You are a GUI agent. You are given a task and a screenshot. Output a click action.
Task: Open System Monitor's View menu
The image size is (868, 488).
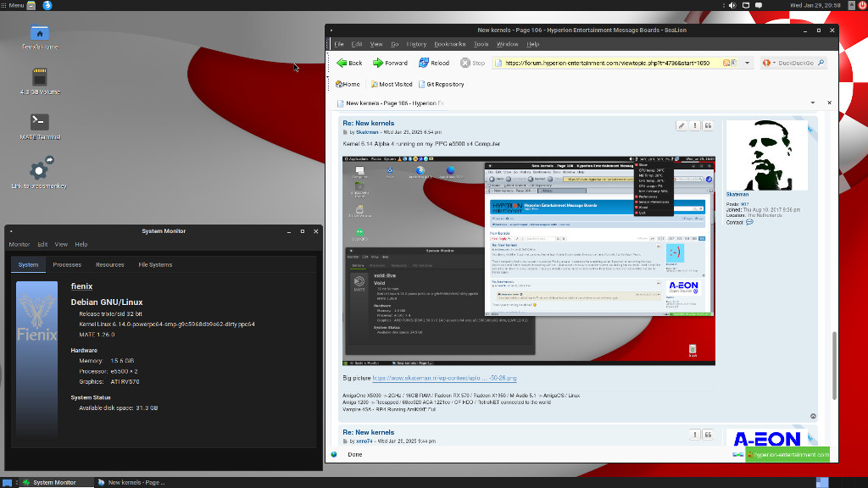[x=61, y=245]
